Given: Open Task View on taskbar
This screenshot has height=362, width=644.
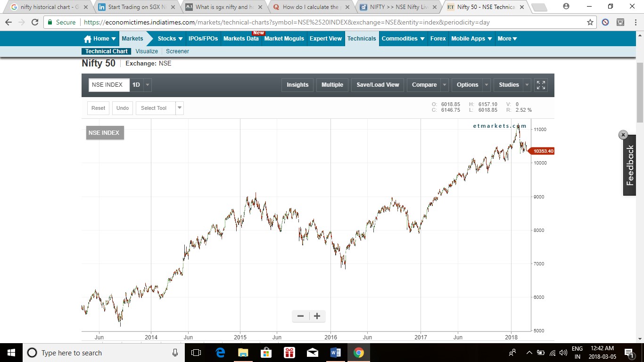Looking at the screenshot, I should pyautogui.click(x=196, y=353).
